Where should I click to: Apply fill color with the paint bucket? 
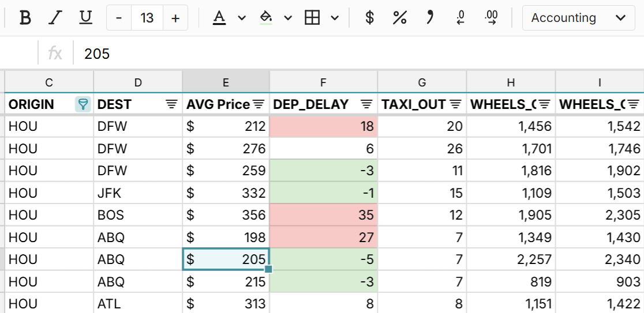[266, 18]
